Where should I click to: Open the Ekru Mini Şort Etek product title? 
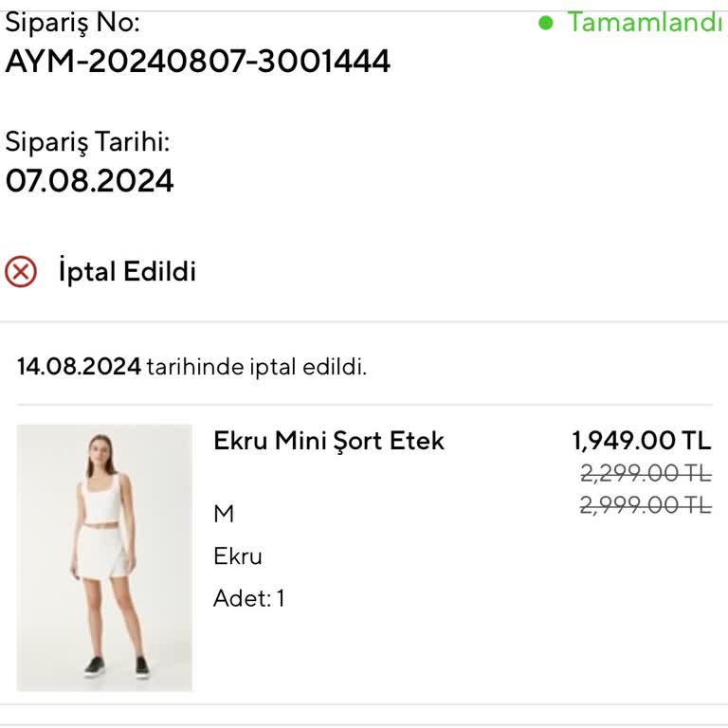[x=329, y=441]
